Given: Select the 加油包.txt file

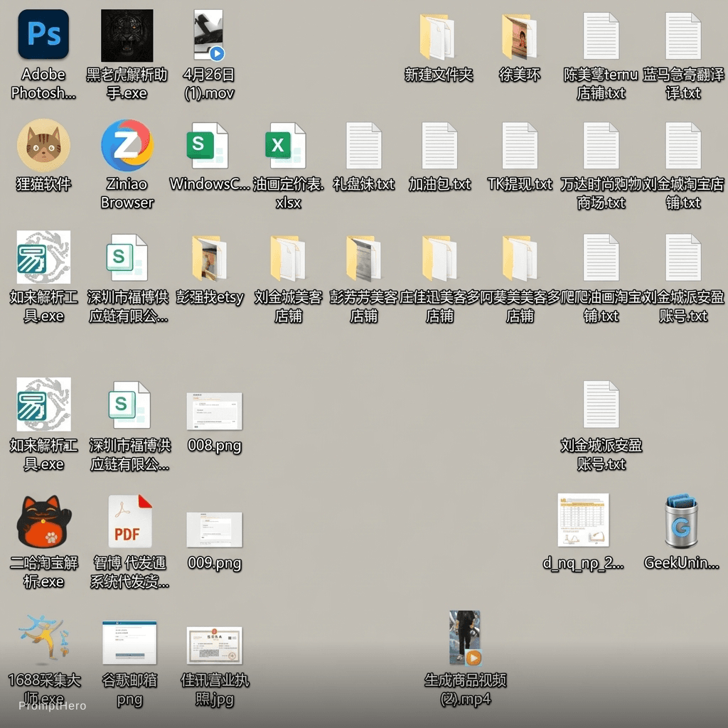Looking at the screenshot, I should 439,146.
